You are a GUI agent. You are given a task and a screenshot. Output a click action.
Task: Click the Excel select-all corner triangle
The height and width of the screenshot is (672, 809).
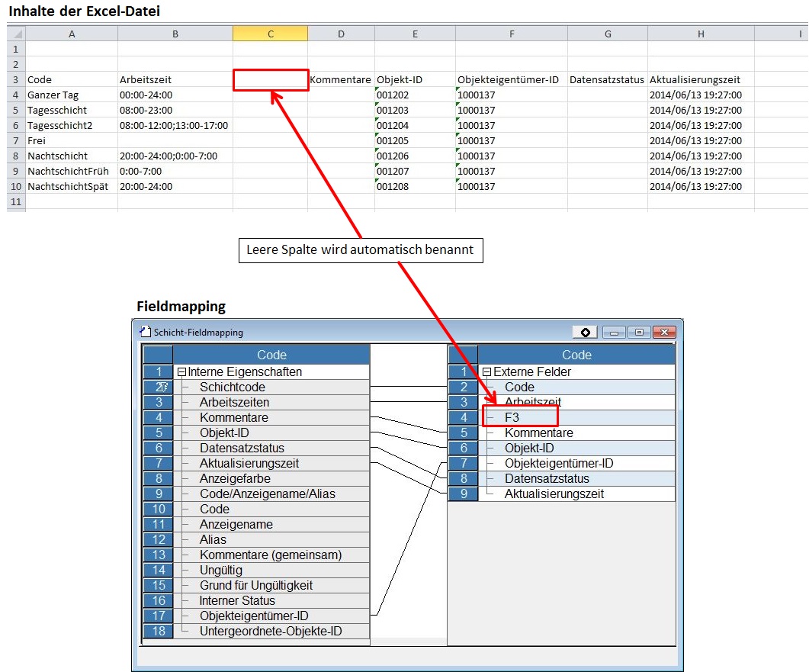18,34
